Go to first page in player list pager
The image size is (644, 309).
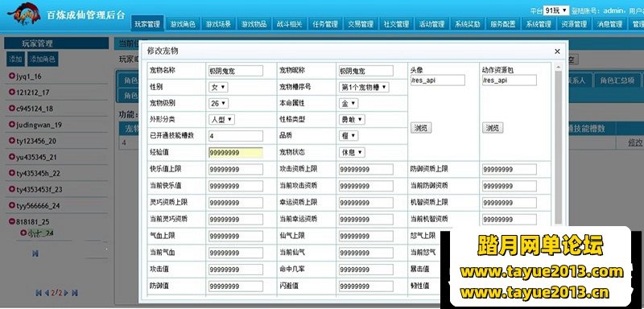click(x=39, y=293)
